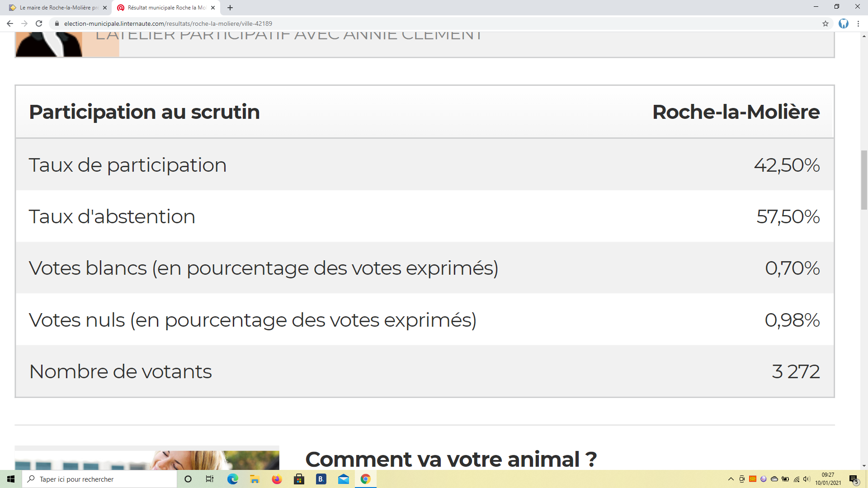Open the "Comment va votre animal ?" article

[451, 459]
